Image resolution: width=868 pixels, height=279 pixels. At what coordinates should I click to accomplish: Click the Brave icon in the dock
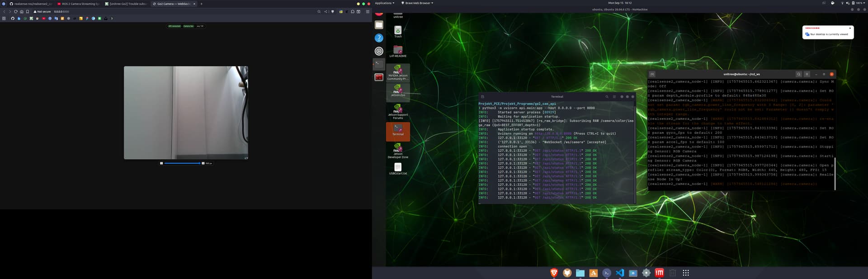pyautogui.click(x=554, y=273)
